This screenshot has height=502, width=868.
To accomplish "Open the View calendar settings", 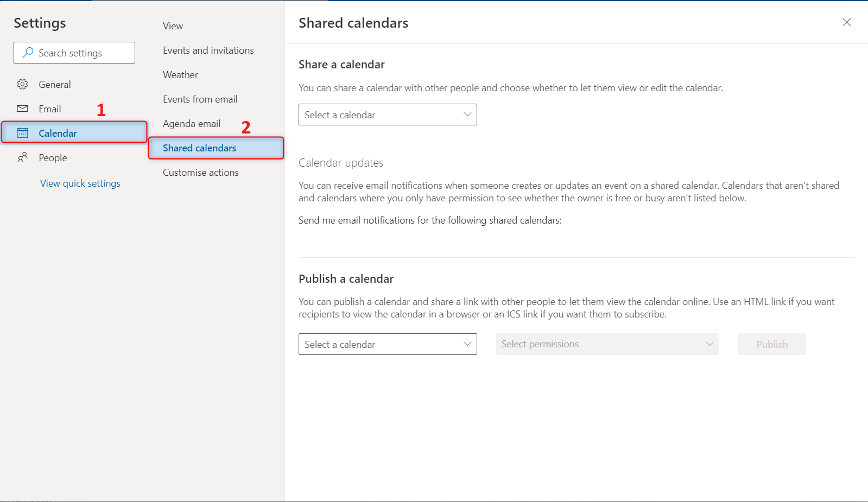I will 173,26.
